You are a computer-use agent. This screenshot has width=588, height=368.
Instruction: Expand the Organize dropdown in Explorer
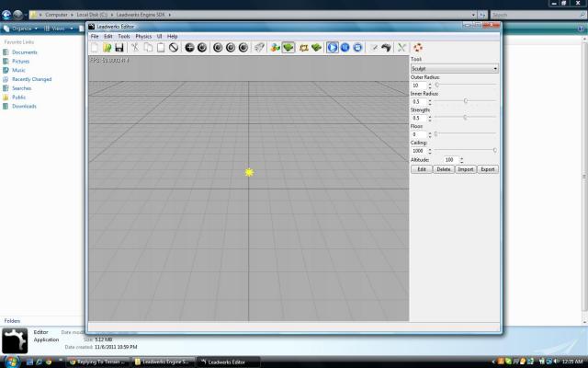[20, 29]
